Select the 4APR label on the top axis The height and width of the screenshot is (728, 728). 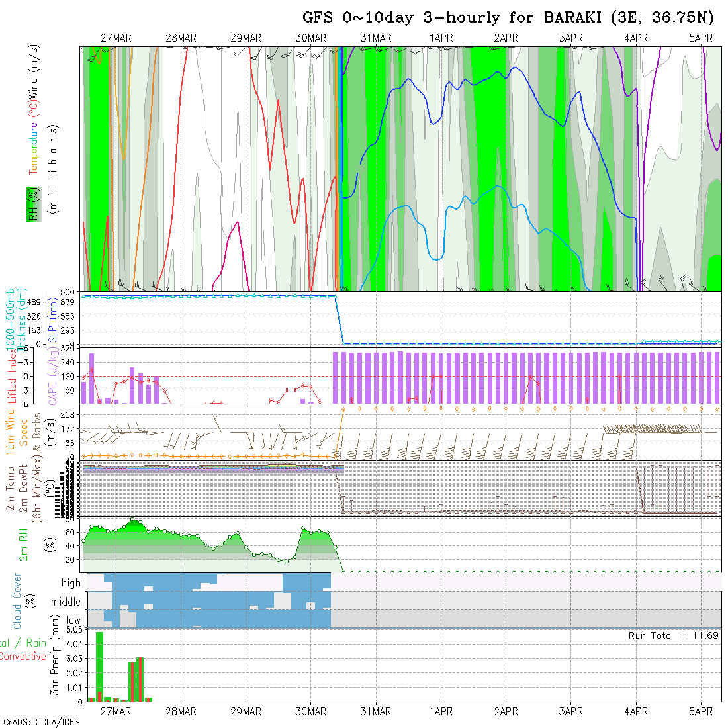tap(636, 38)
